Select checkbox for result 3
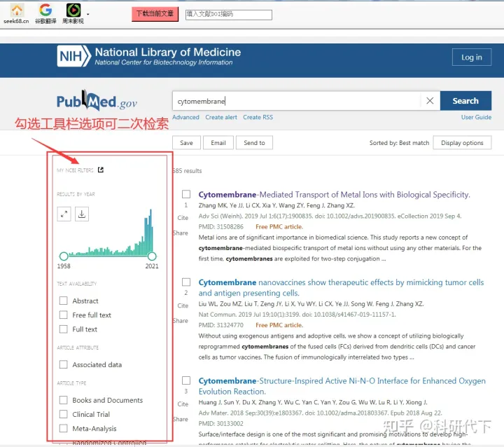 [x=186, y=380]
